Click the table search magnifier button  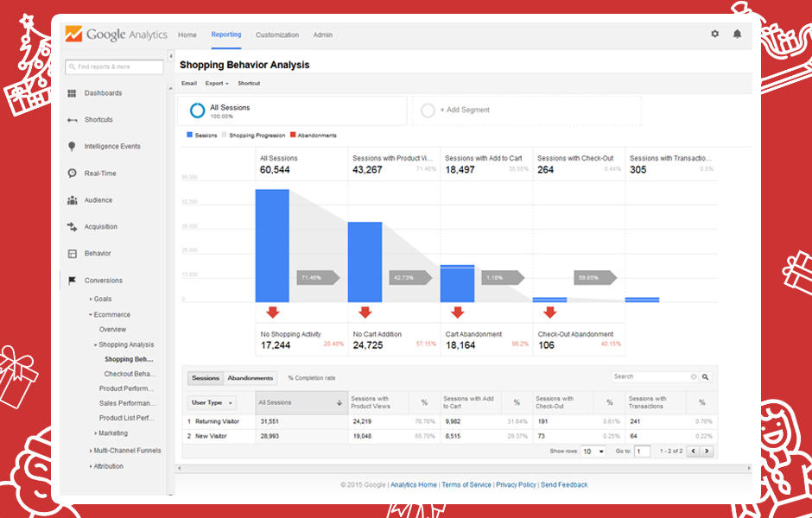click(x=705, y=377)
